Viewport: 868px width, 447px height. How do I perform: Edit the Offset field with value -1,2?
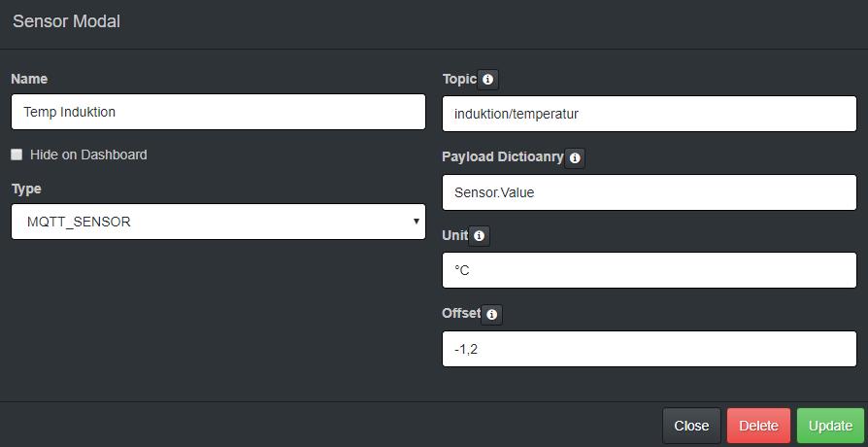pos(649,349)
